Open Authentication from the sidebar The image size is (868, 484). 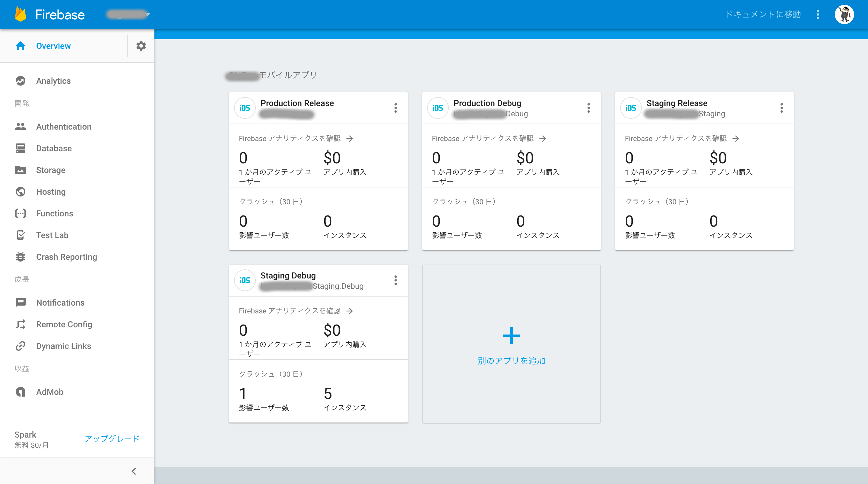tap(63, 127)
